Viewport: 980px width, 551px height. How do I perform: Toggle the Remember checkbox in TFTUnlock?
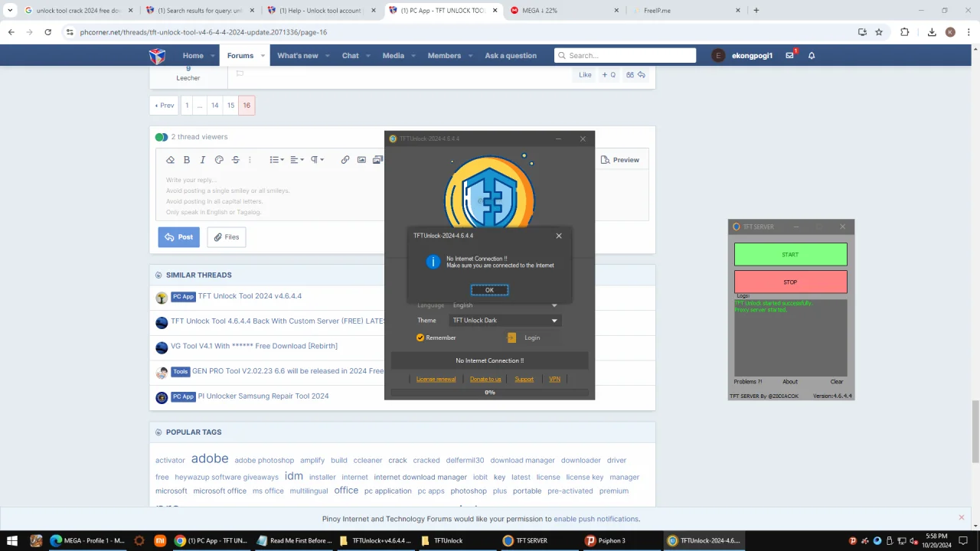(x=420, y=337)
